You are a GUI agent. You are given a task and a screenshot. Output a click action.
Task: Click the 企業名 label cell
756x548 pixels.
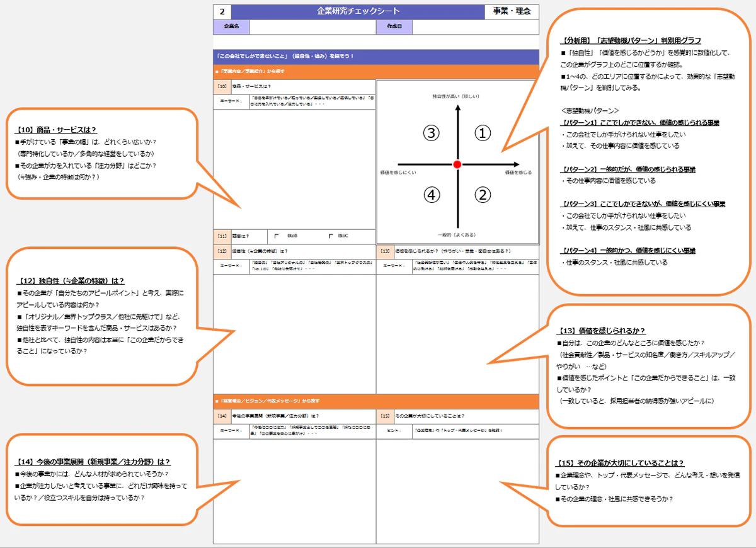coord(231,27)
